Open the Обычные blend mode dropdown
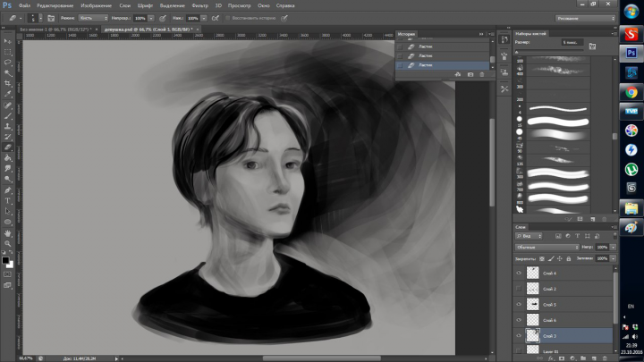Image resolution: width=644 pixels, height=362 pixels. 547,247
